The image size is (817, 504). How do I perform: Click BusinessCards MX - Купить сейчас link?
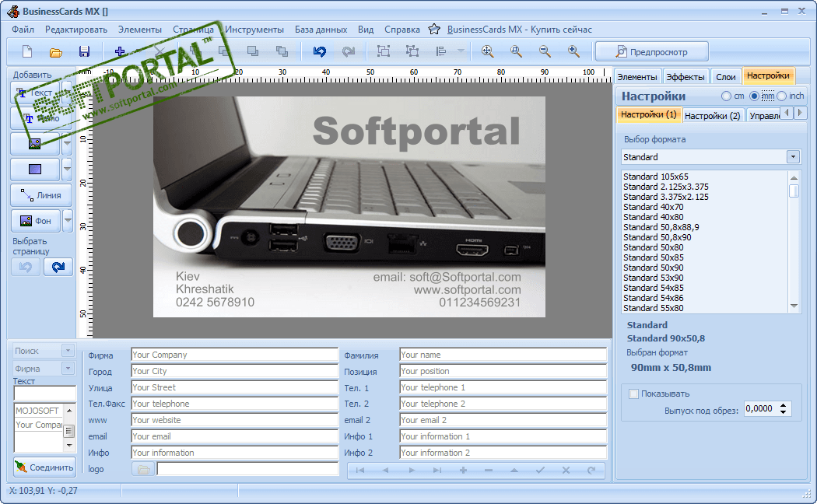[x=520, y=30]
